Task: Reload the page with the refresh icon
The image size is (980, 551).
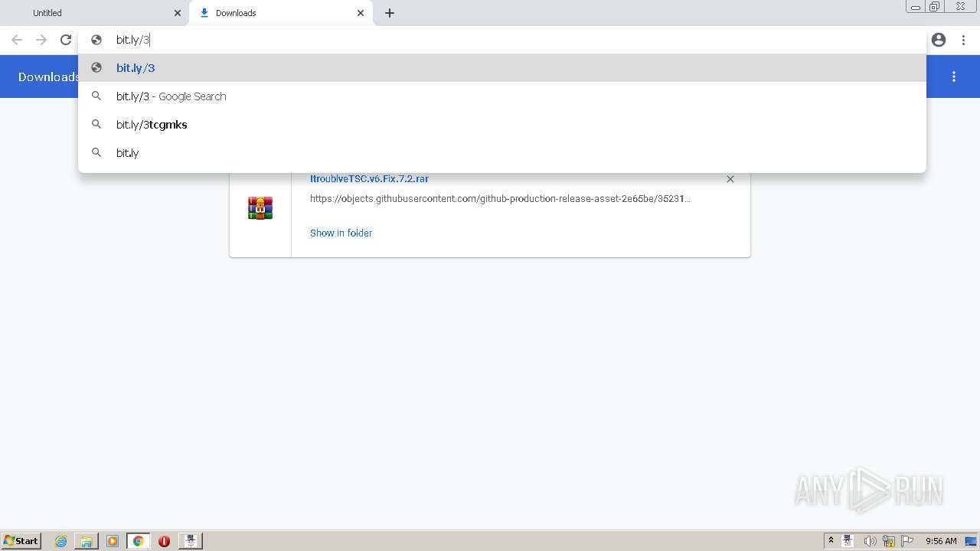Action: pyautogui.click(x=66, y=40)
